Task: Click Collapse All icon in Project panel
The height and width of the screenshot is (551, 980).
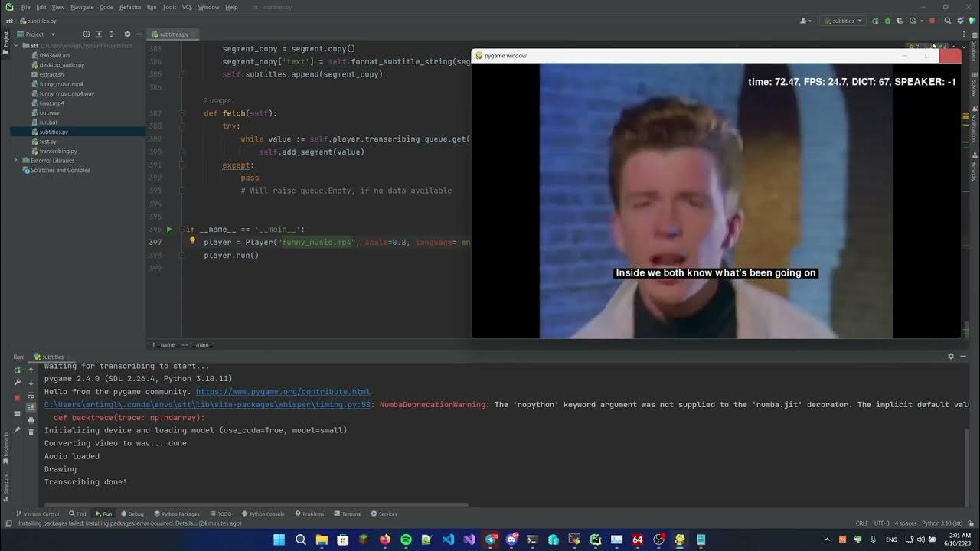Action: point(112,34)
